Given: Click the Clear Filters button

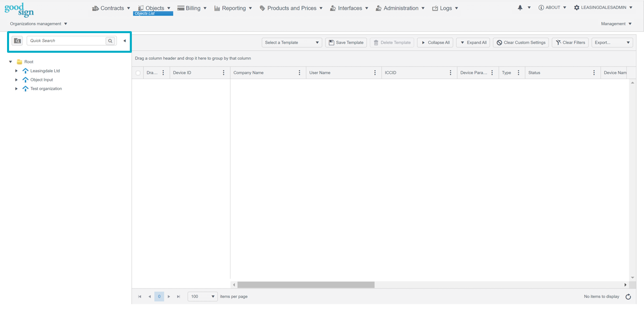Looking at the screenshot, I should coord(570,43).
